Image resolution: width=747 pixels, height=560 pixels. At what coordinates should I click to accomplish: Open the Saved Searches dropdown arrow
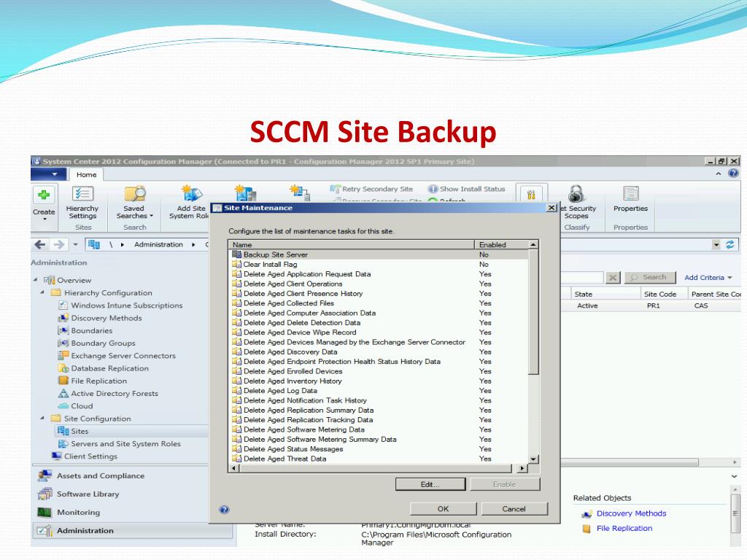click(152, 216)
